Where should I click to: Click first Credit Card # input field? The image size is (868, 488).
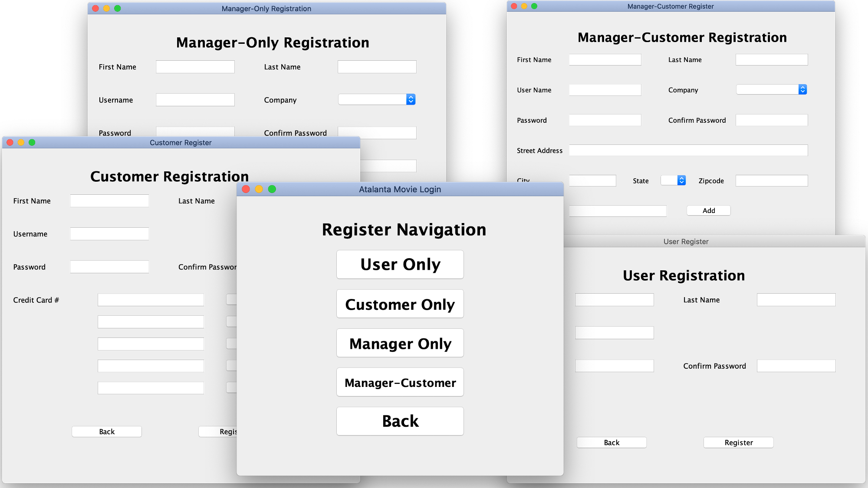[x=151, y=300]
